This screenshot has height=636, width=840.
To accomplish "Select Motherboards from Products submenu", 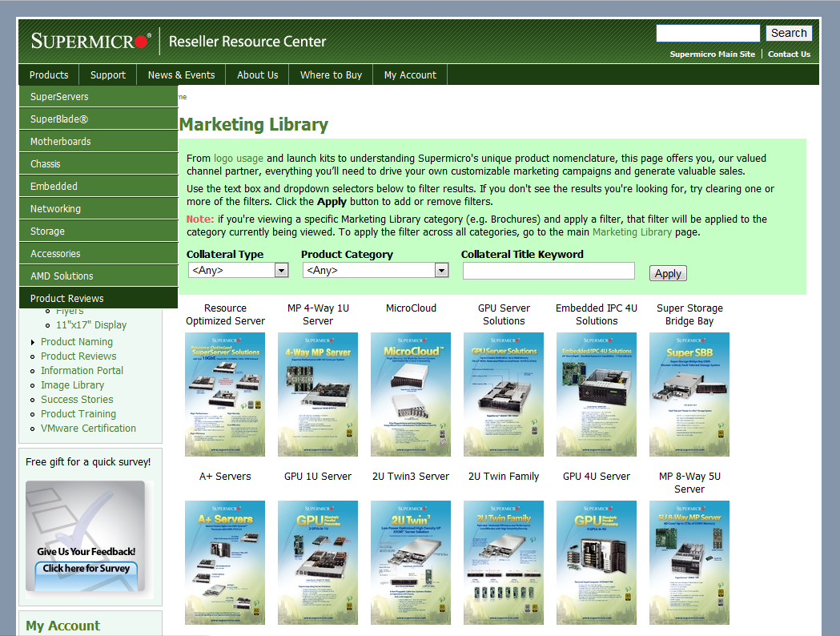I will coord(98,142).
